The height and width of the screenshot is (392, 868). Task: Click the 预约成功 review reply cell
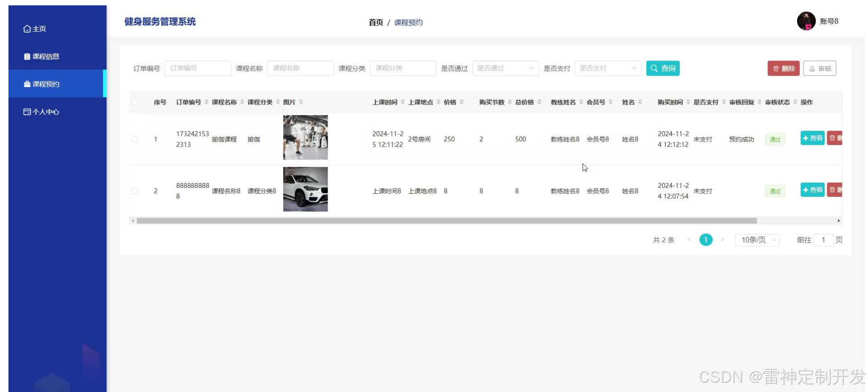742,139
